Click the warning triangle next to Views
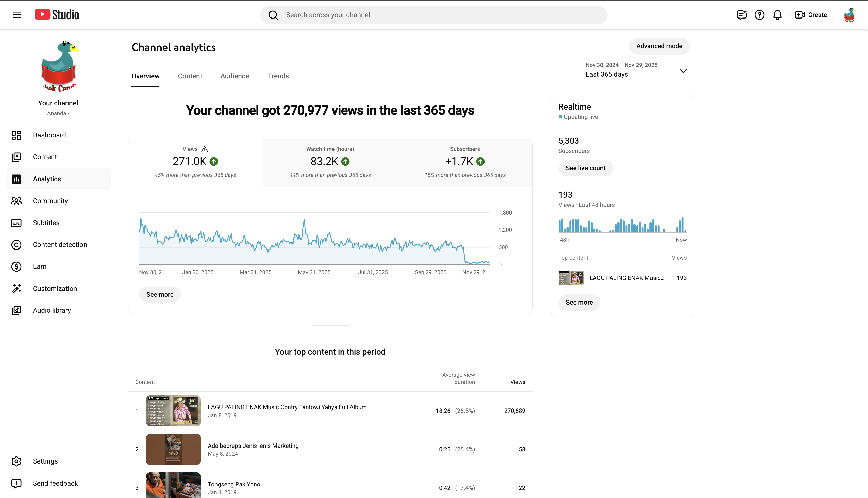Screen dimensions: 868x498 (x=205, y=149)
